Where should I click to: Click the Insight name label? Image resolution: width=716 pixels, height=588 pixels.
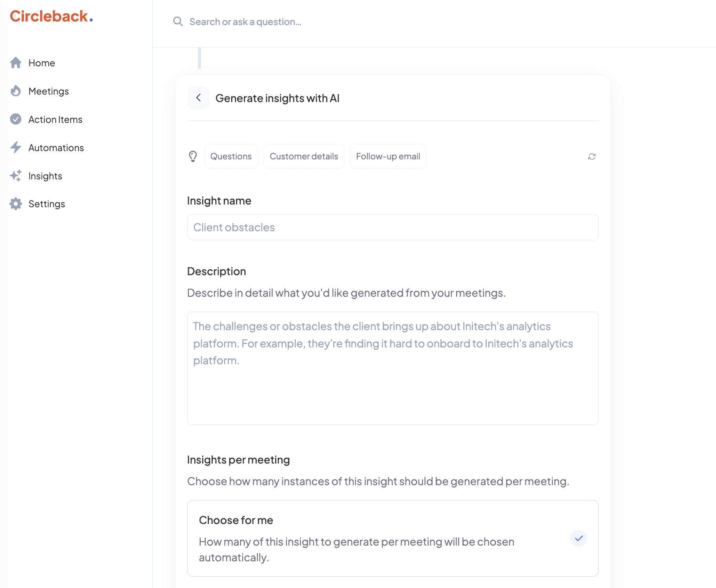[x=219, y=201]
